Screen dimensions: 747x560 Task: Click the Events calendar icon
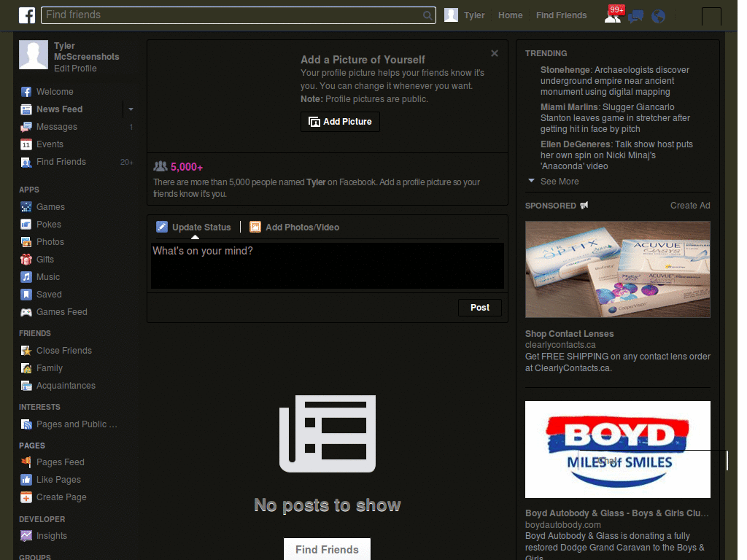(26, 144)
